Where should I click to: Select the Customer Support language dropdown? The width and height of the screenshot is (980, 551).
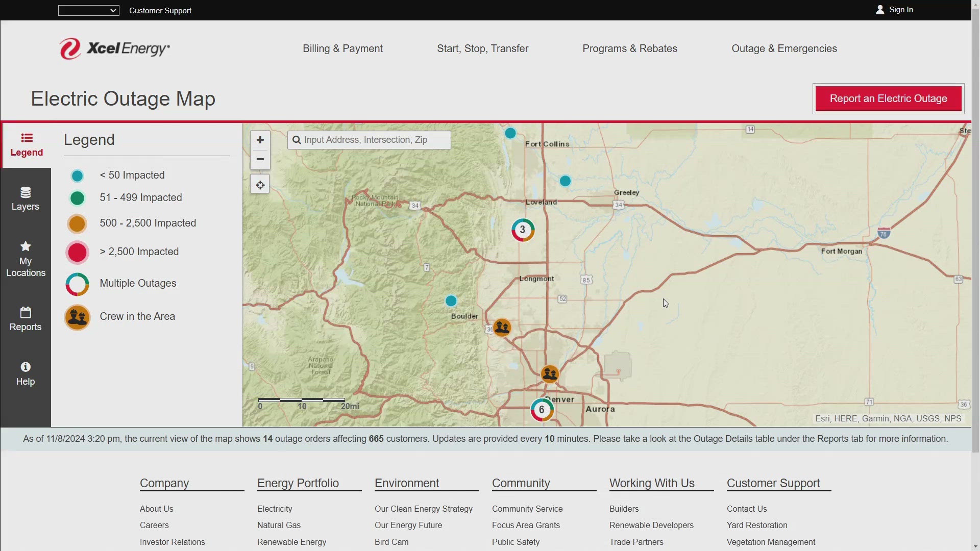click(88, 10)
